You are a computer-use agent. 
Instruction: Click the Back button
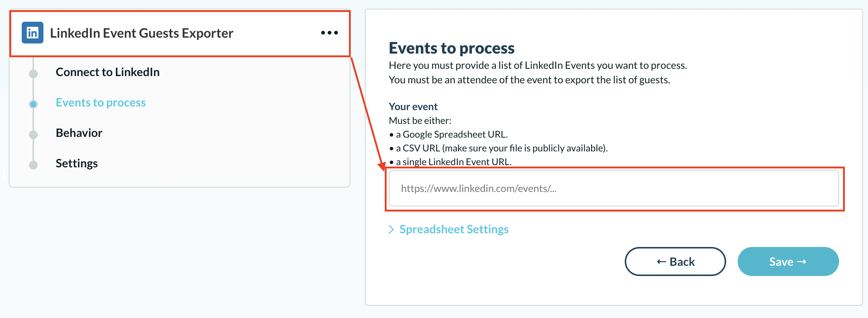pos(675,261)
